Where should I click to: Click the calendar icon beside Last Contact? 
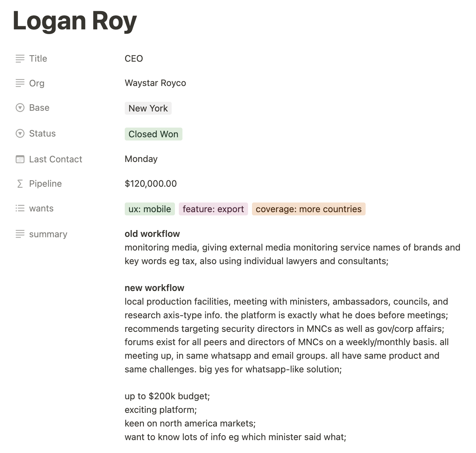pyautogui.click(x=20, y=159)
